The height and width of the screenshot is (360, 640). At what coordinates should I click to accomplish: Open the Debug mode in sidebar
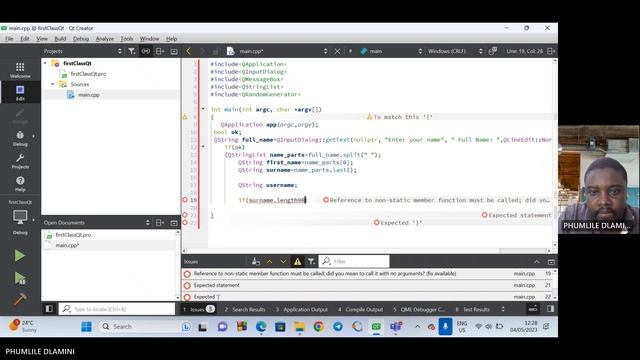click(x=20, y=138)
